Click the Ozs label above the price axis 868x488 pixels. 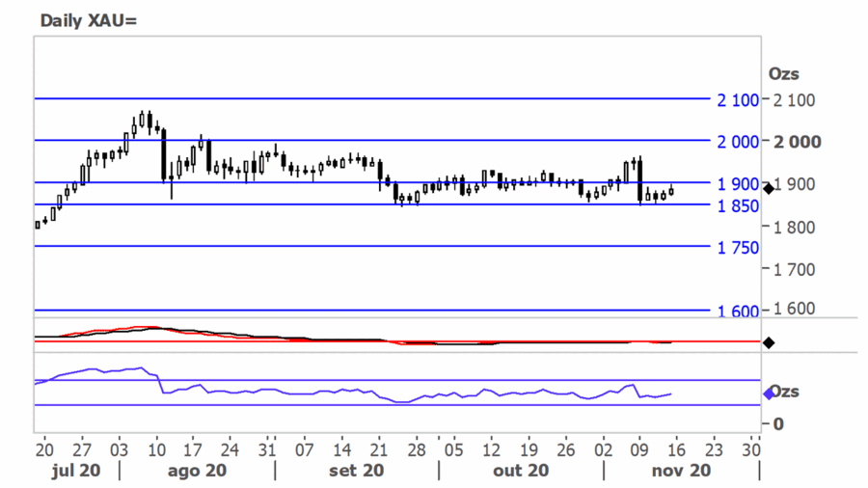point(783,73)
